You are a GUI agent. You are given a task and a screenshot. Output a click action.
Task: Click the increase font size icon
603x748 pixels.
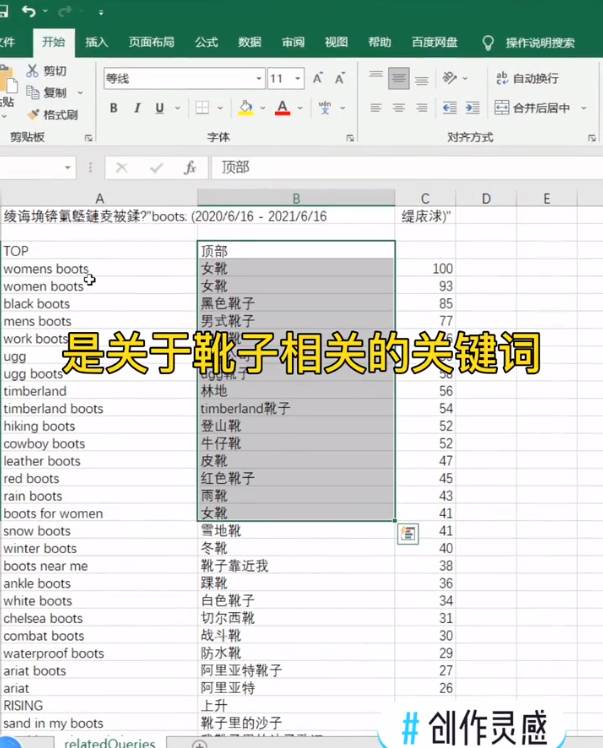click(318, 78)
